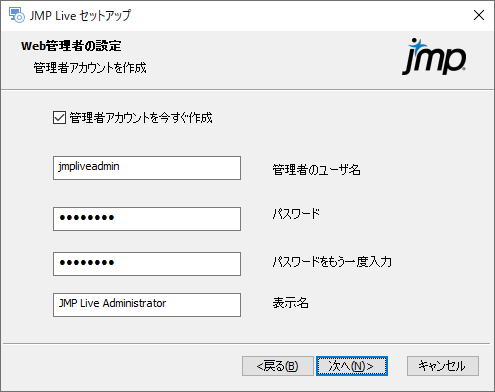This screenshot has width=495, height=392.
Task: Click the 管理者アカウントを作成 subtitle
Action: tap(90, 68)
